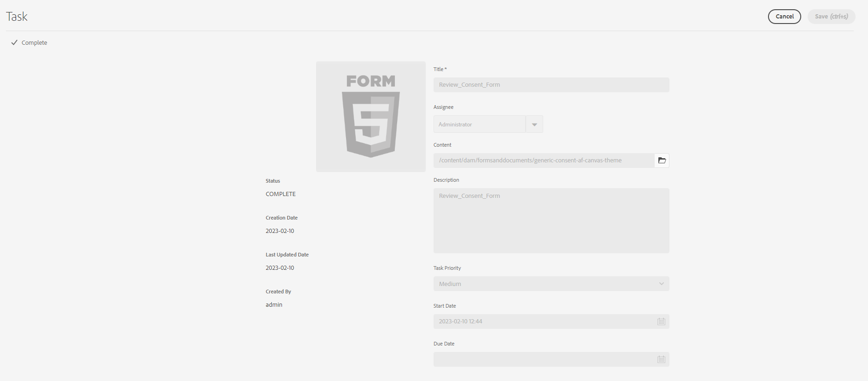The image size is (868, 381).
Task: Click the Cancel button
Action: click(784, 17)
